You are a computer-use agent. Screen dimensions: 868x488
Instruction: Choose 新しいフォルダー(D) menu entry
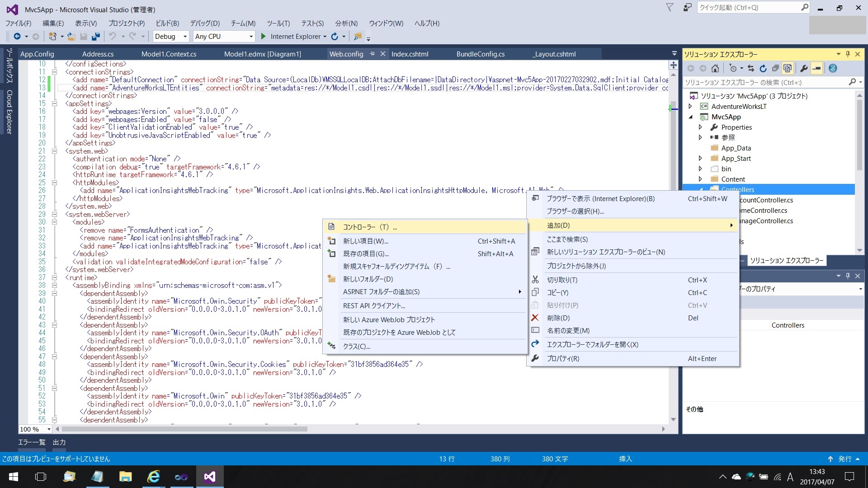[x=425, y=279]
